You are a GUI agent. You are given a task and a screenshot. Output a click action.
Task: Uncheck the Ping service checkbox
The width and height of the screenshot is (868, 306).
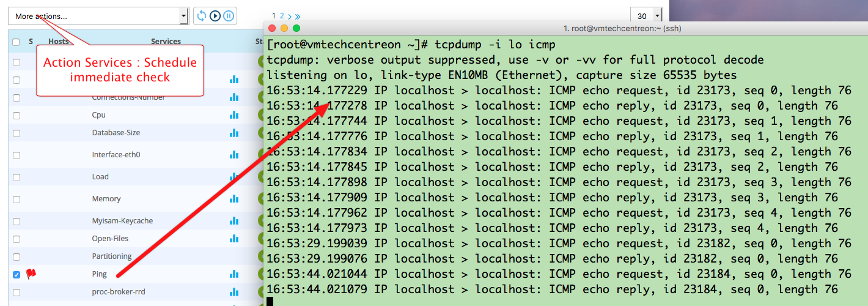coord(17,275)
